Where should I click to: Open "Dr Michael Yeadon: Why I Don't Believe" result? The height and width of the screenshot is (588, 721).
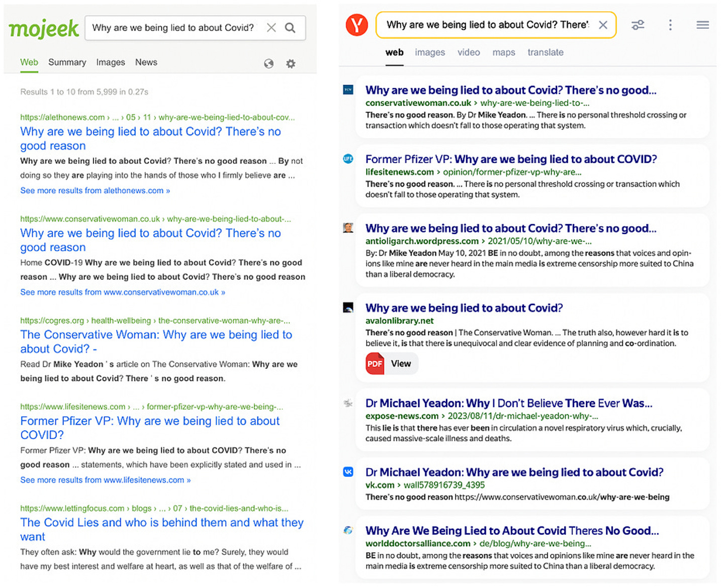point(509,403)
